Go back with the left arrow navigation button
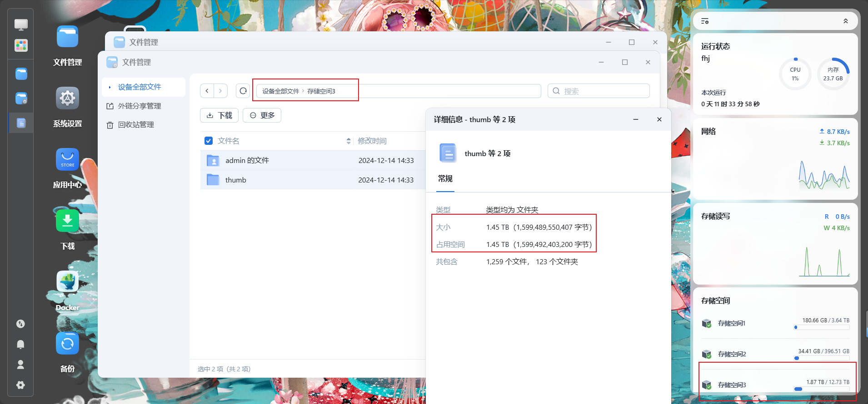 pyautogui.click(x=207, y=91)
